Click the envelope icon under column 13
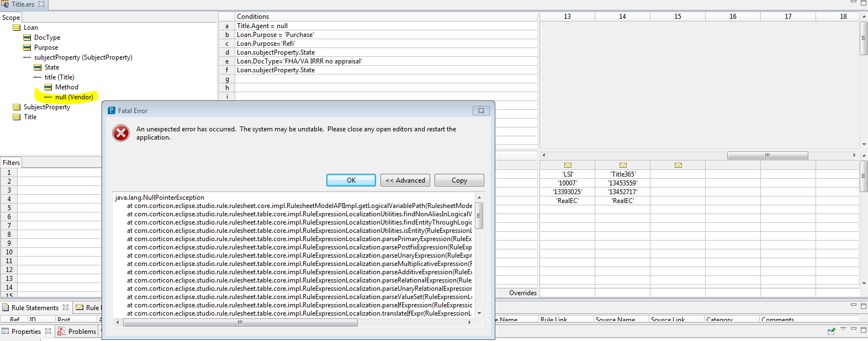 [x=568, y=166]
